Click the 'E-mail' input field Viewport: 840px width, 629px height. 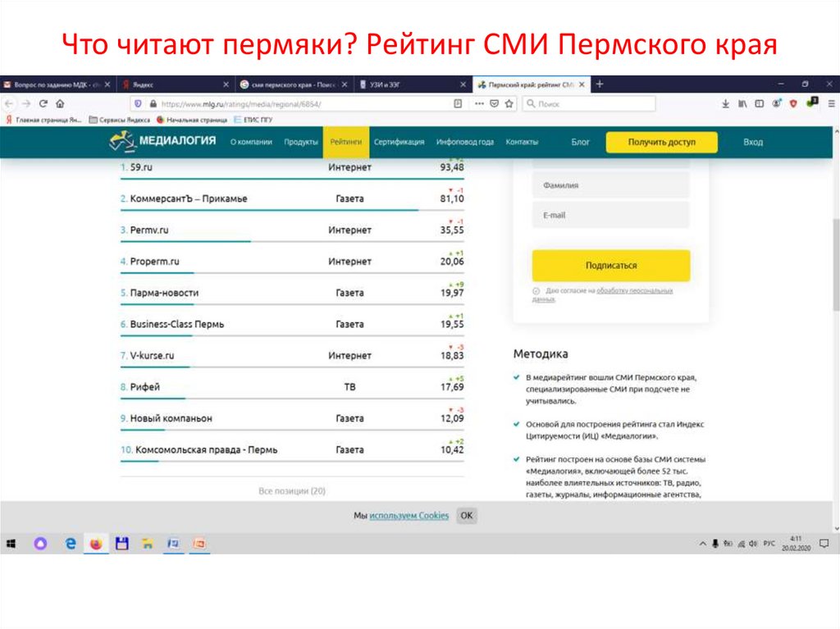[610, 216]
